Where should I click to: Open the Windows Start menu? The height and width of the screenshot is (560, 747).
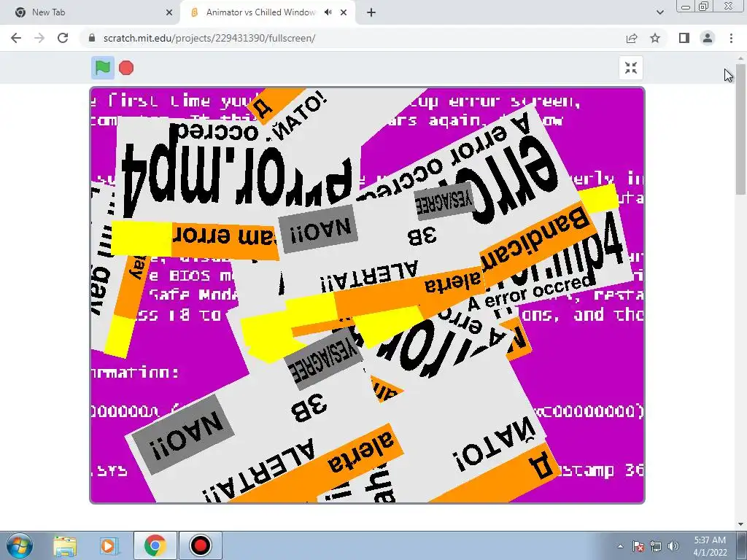click(19, 545)
